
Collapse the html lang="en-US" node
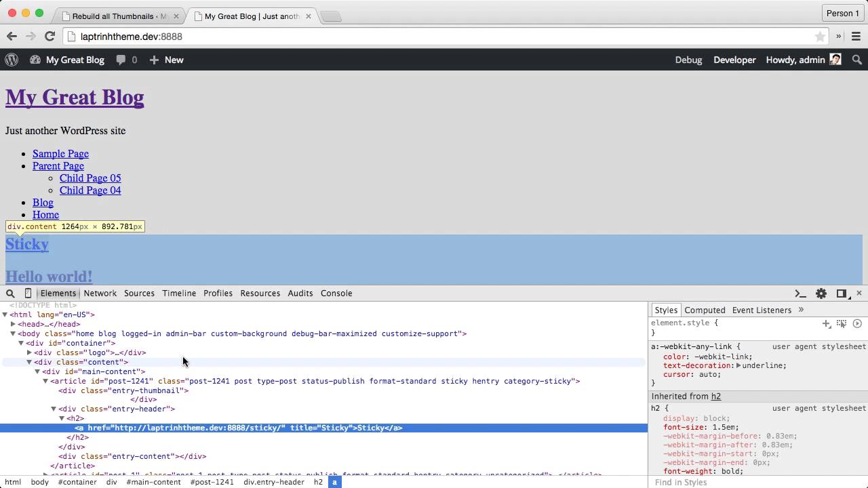pos(5,314)
